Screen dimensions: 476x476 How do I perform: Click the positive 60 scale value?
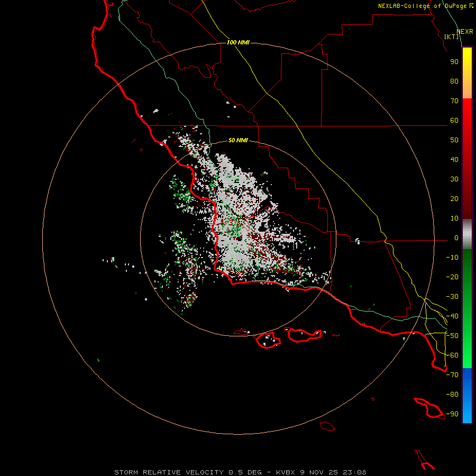(x=454, y=121)
